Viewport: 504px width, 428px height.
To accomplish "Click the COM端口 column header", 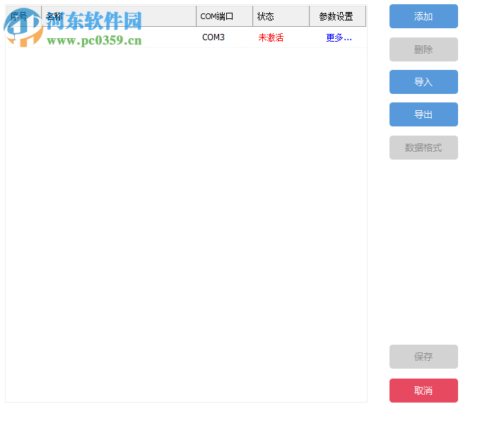I will coord(224,16).
